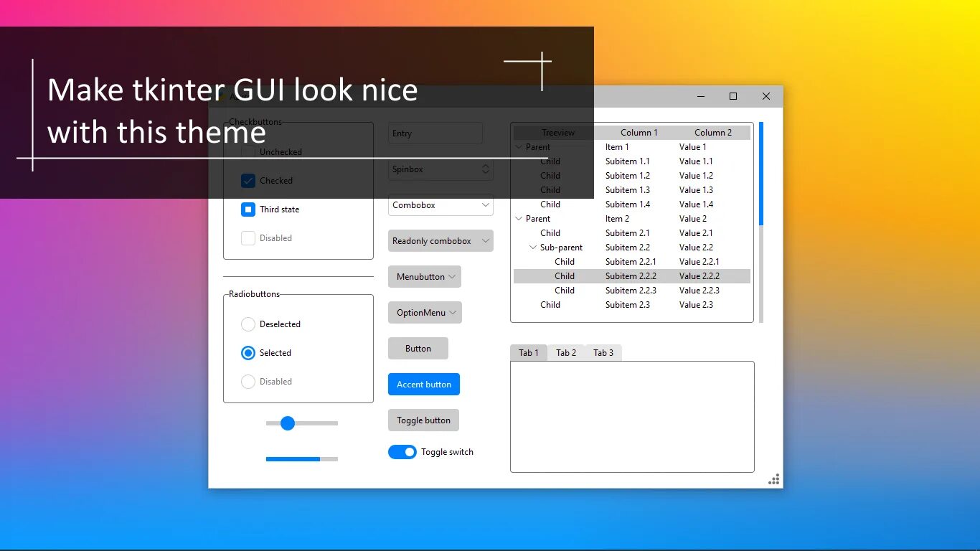Collapse the first Parent tree row
Viewport: 980px width, 551px height.
[x=519, y=147]
